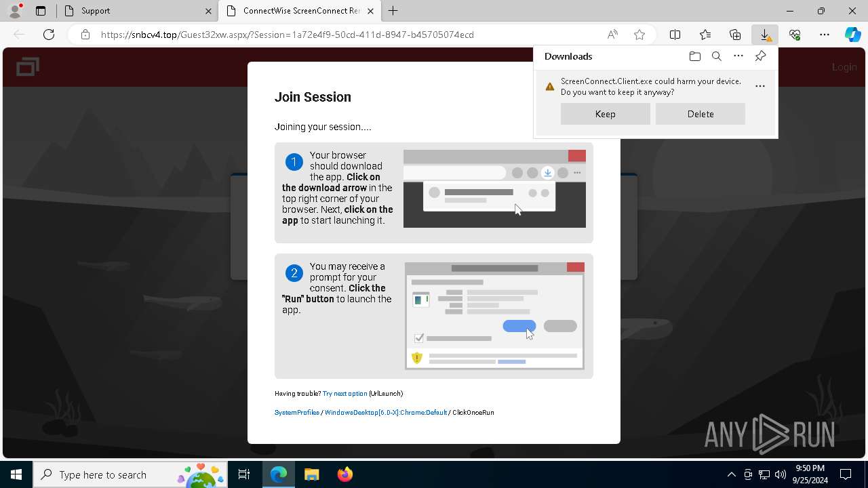Click the Try next option link
The height and width of the screenshot is (488, 868).
point(344,394)
